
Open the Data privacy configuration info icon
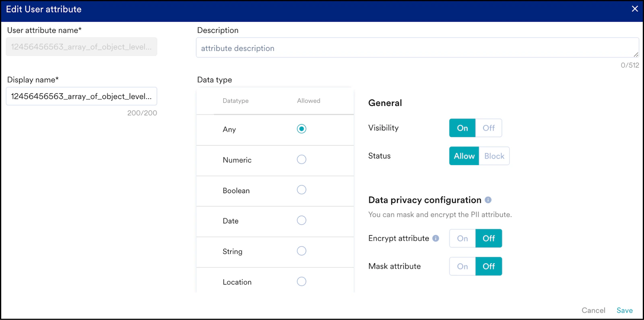pos(488,200)
